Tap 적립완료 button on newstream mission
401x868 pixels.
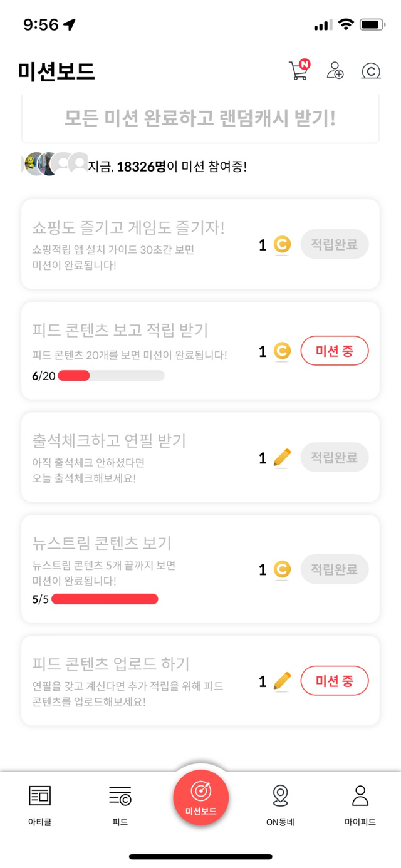click(335, 569)
